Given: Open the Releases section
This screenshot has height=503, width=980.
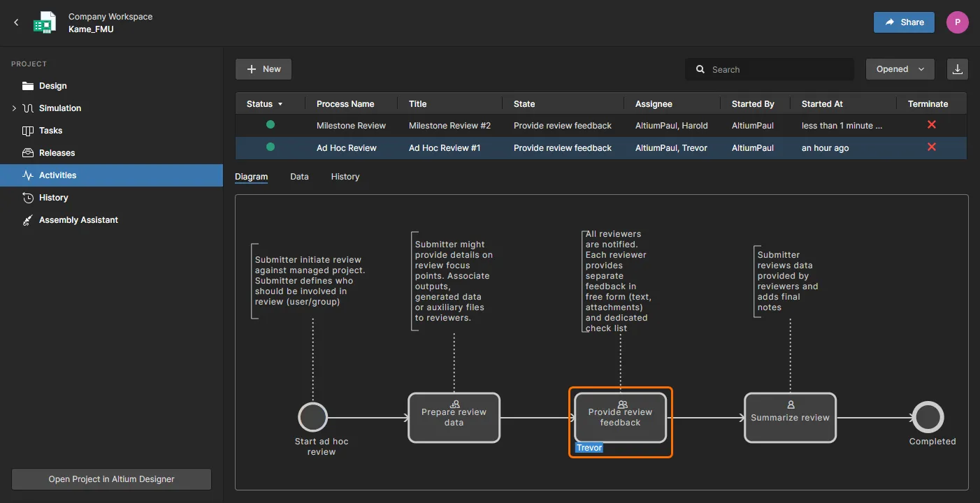Looking at the screenshot, I should pos(57,153).
